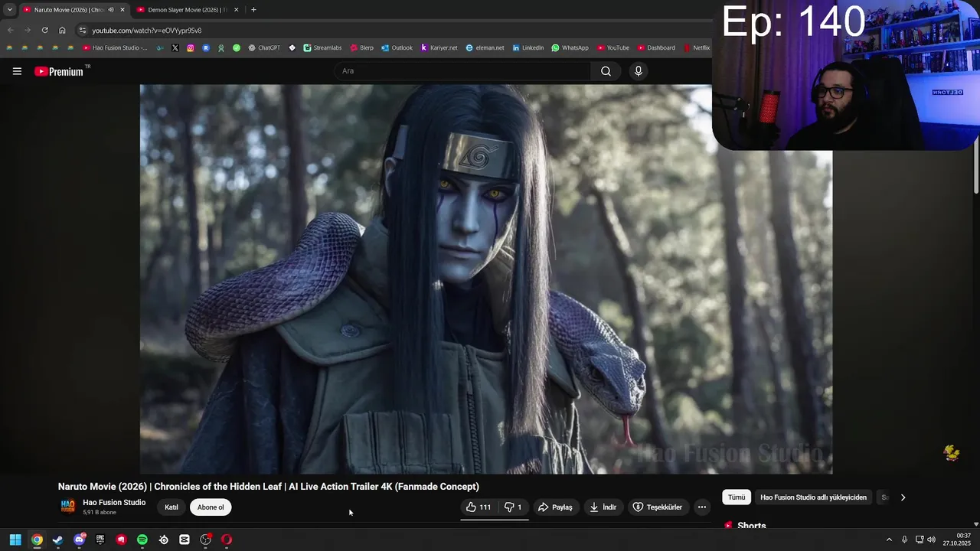Click the Naruto video player
This screenshot has height=551, width=980.
pyautogui.click(x=486, y=279)
